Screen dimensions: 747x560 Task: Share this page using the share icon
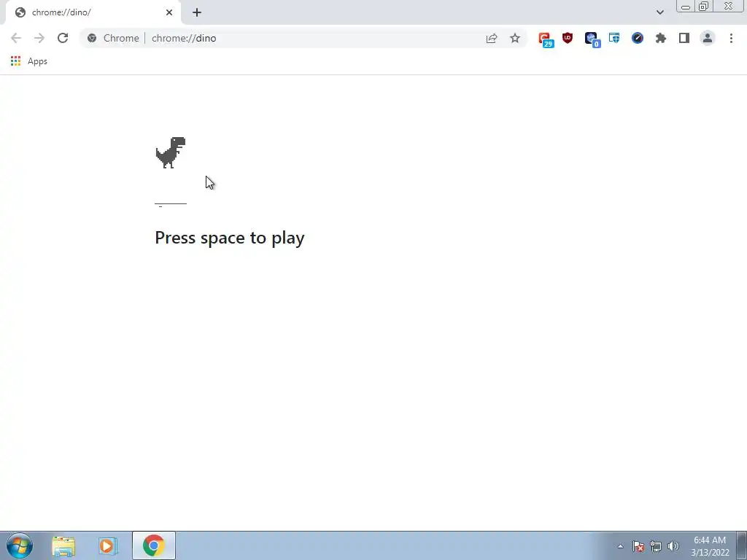click(492, 38)
